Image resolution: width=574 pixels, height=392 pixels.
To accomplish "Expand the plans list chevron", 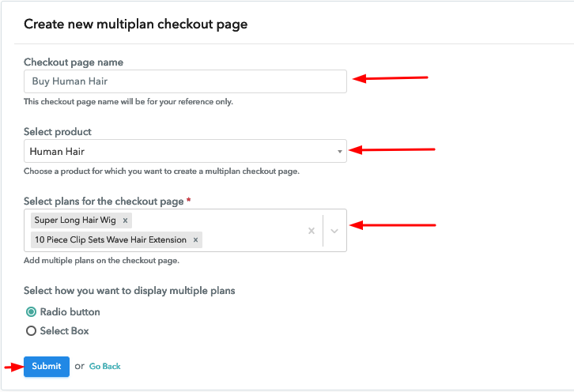I will tap(334, 231).
